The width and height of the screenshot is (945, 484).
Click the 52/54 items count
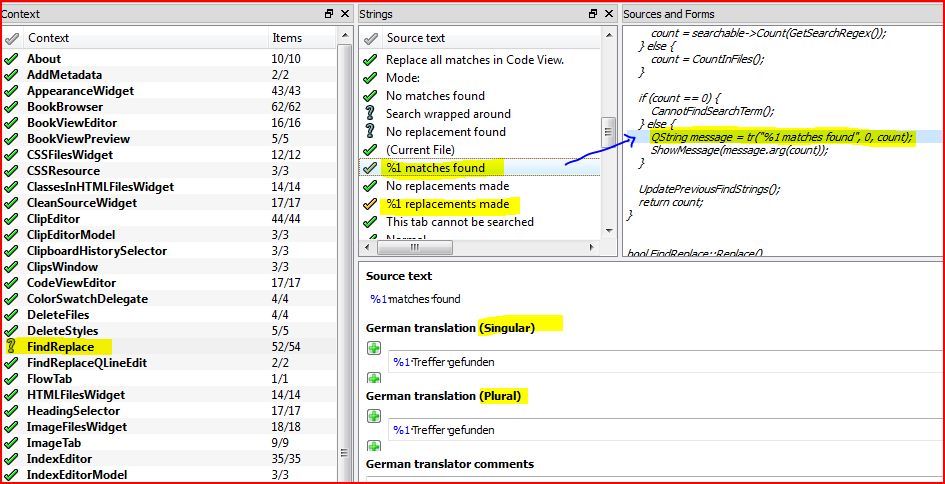(286, 347)
